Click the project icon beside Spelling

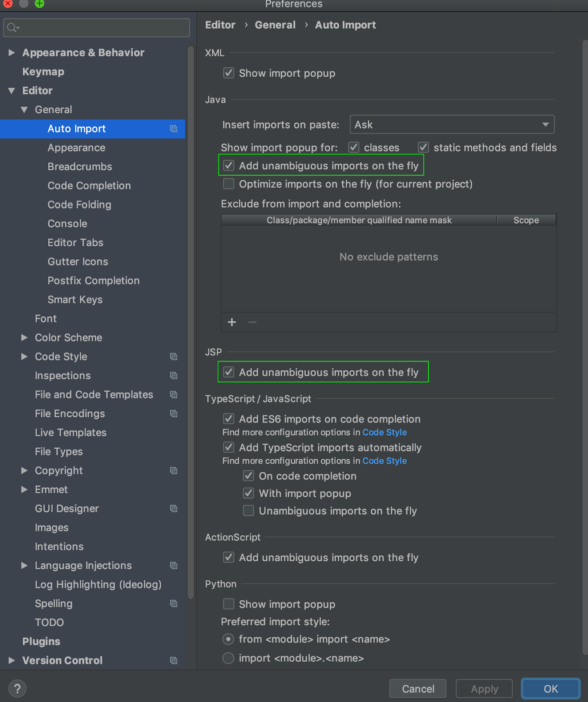(x=173, y=603)
